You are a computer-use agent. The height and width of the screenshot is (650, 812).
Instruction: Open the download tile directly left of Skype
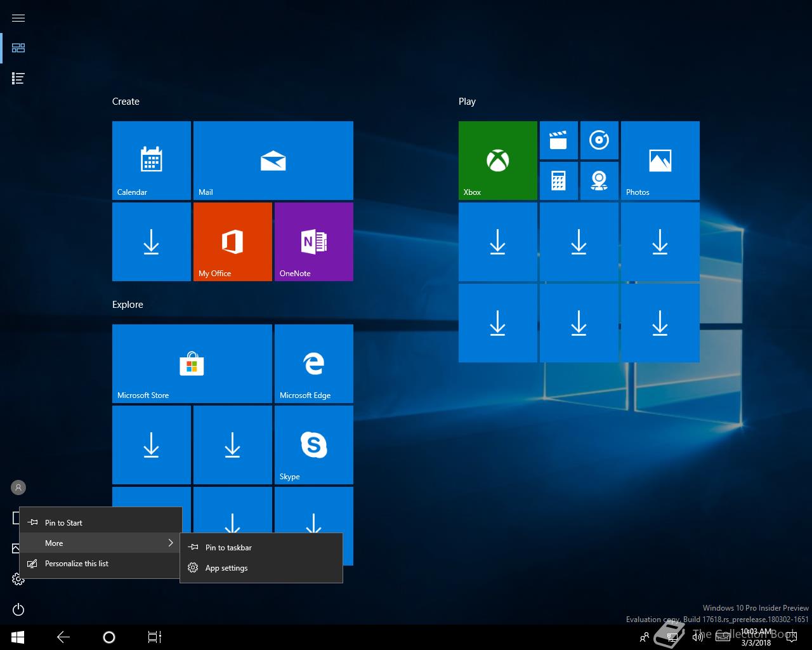233,445
